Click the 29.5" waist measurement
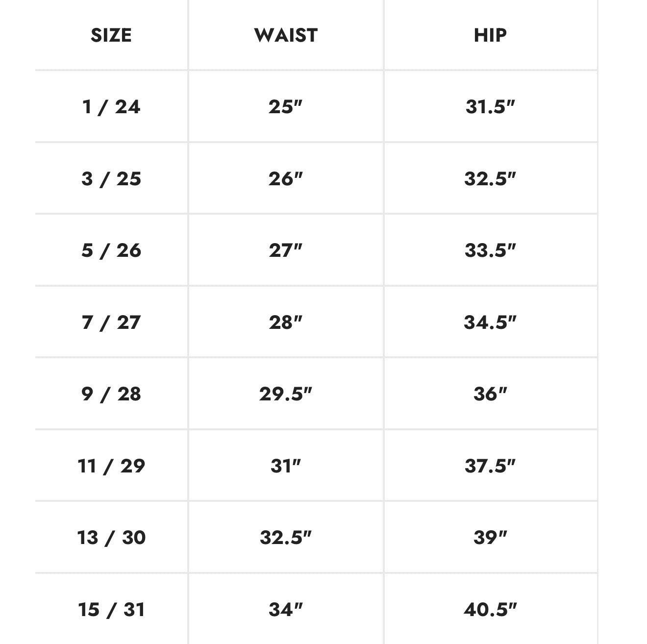The width and height of the screenshot is (647, 644). (x=286, y=394)
